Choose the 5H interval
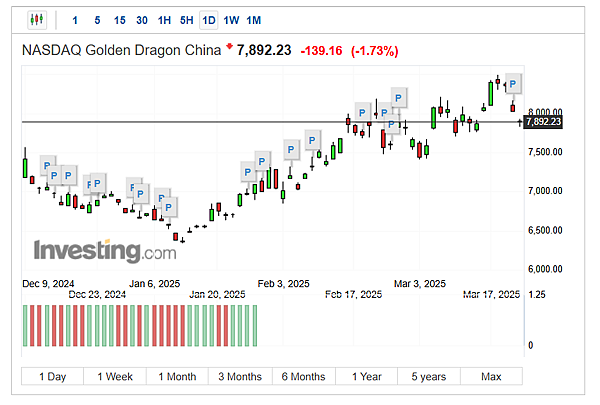The width and height of the screenshot is (600, 405). point(186,20)
